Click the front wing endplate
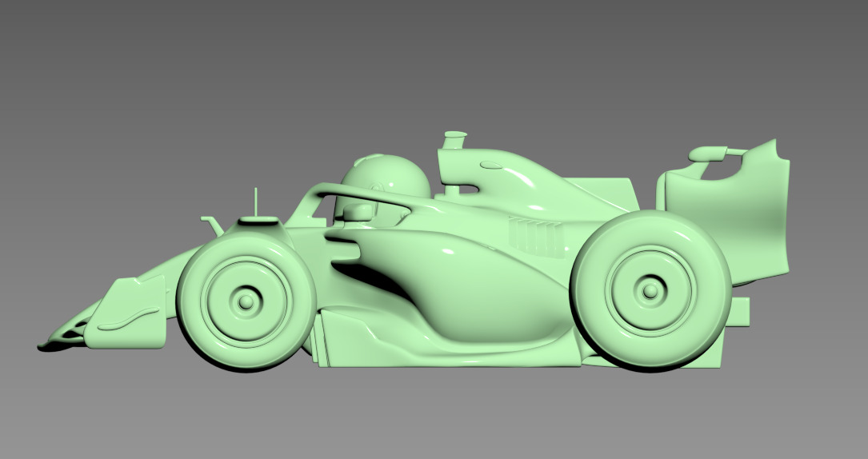Screen dimensions: 868x459 coord(126,312)
